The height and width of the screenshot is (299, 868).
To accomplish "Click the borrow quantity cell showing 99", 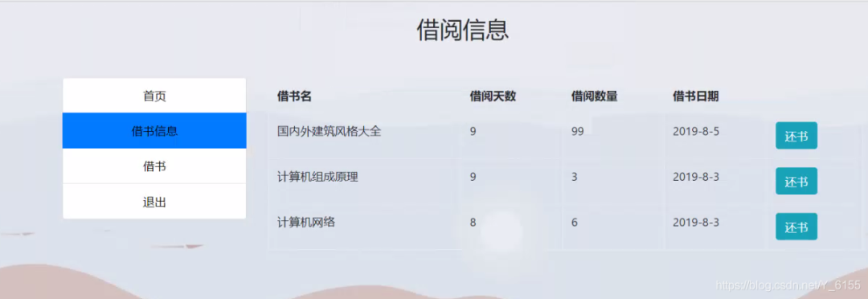I will pyautogui.click(x=577, y=132).
